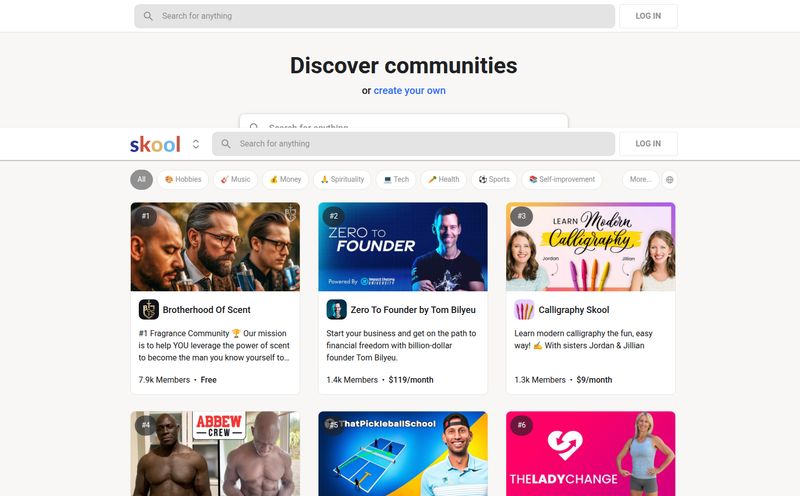Select the Sports category filter
The width and height of the screenshot is (800, 496).
(494, 180)
